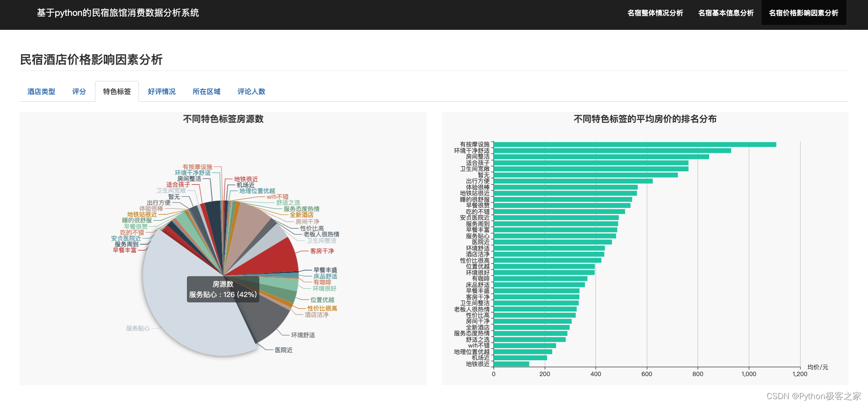The height and width of the screenshot is (405, 868).
Task: Click the 房间整洁 bar in the price ranking chart
Action: (x=601, y=157)
